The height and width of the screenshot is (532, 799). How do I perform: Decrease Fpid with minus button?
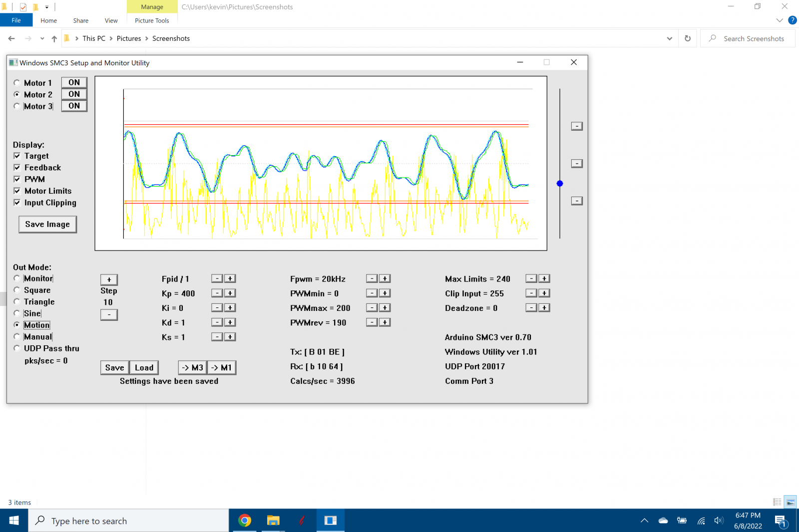(217, 278)
